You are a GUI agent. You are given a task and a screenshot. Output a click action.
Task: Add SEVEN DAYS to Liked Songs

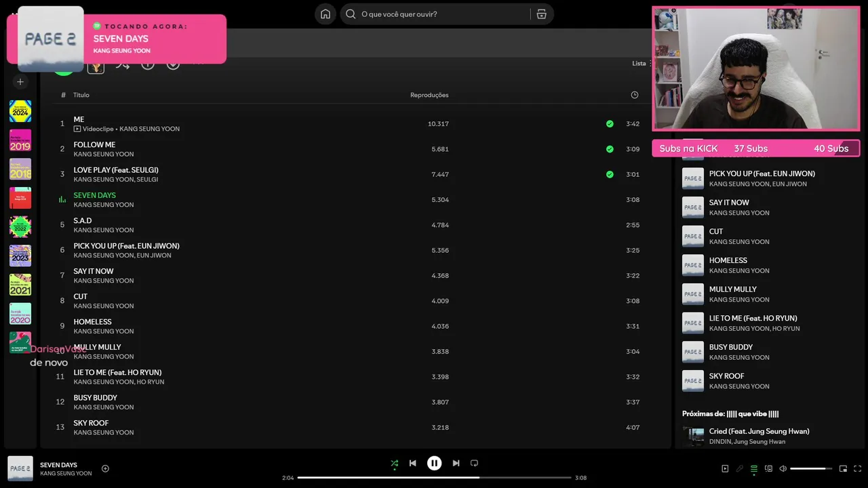coord(105,468)
